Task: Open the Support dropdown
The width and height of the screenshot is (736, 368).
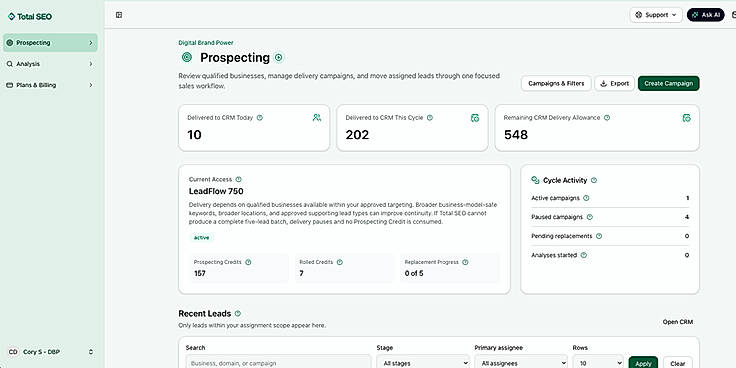Action: click(x=656, y=15)
